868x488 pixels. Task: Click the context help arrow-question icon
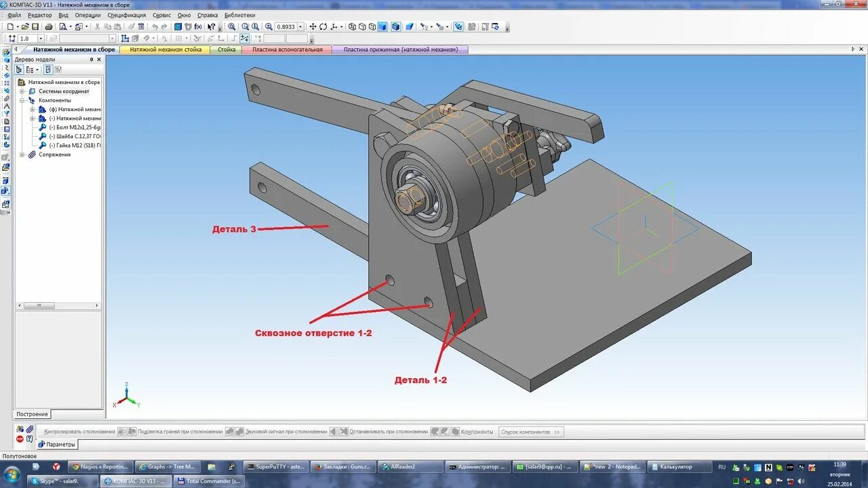(212, 26)
